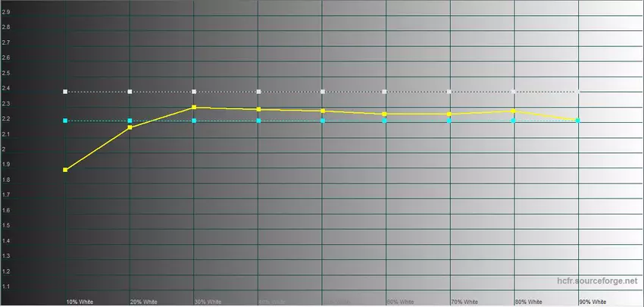Select the white dotted-line point at 20% White
This screenshot has height=307, width=644.
(x=130, y=92)
